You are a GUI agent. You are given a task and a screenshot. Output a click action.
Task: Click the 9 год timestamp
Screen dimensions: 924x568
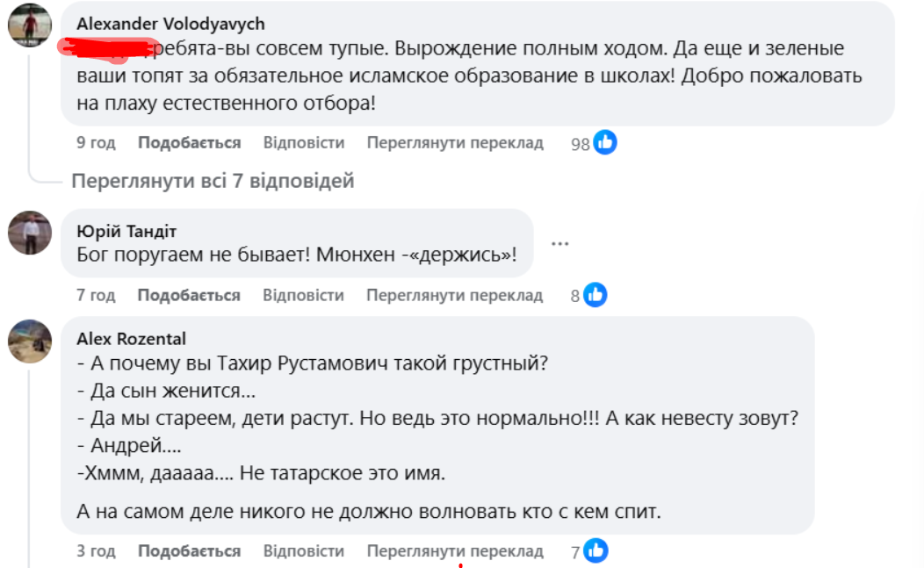(x=96, y=143)
